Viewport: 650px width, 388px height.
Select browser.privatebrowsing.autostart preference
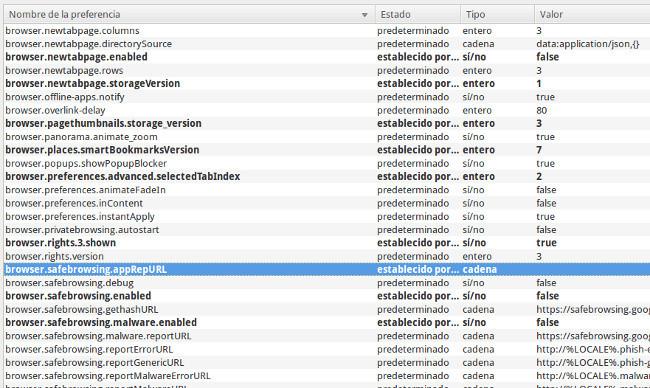click(327, 230)
